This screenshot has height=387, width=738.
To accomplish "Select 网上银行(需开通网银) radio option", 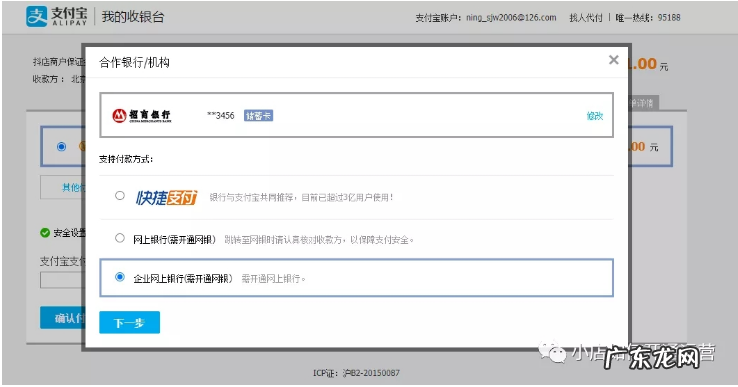I will point(120,238).
